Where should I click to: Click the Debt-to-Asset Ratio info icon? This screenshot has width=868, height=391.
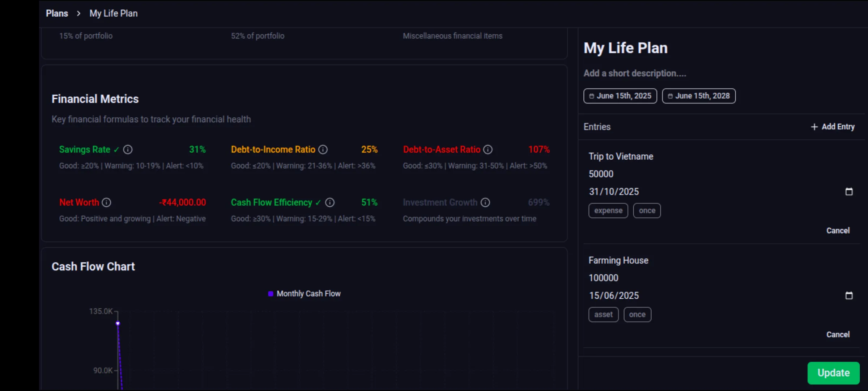click(488, 150)
